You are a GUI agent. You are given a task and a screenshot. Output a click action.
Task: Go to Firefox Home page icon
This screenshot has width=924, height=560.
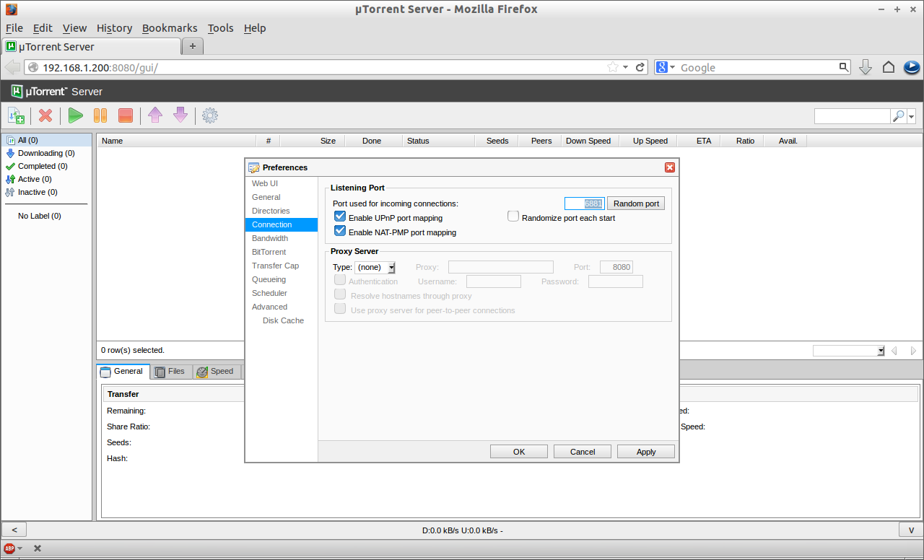pyautogui.click(x=889, y=67)
